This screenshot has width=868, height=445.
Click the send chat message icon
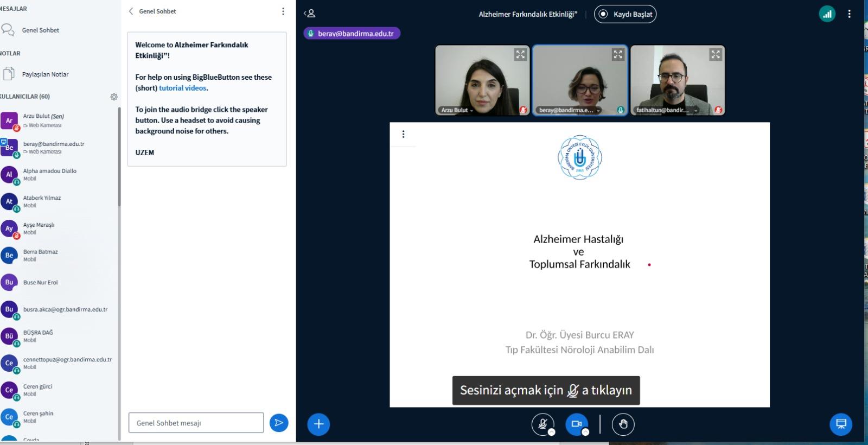click(x=278, y=423)
